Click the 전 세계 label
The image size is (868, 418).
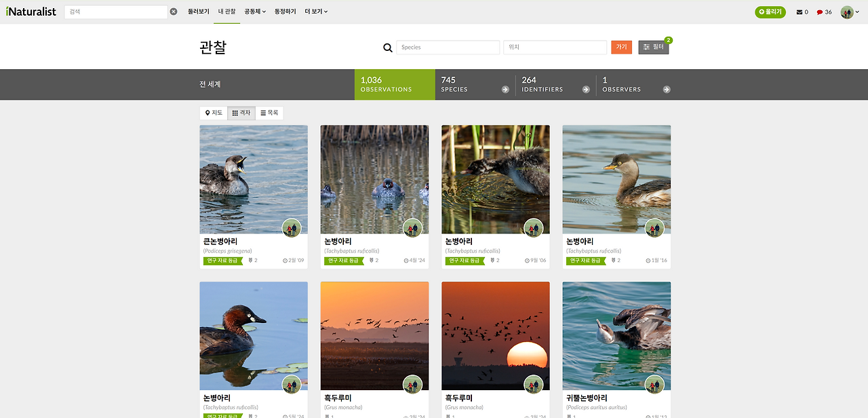(210, 84)
